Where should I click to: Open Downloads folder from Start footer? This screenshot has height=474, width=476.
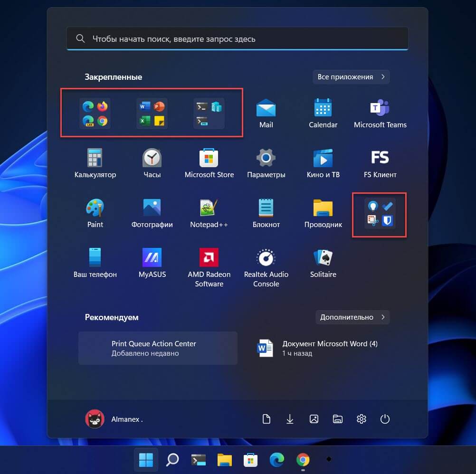[x=290, y=419]
